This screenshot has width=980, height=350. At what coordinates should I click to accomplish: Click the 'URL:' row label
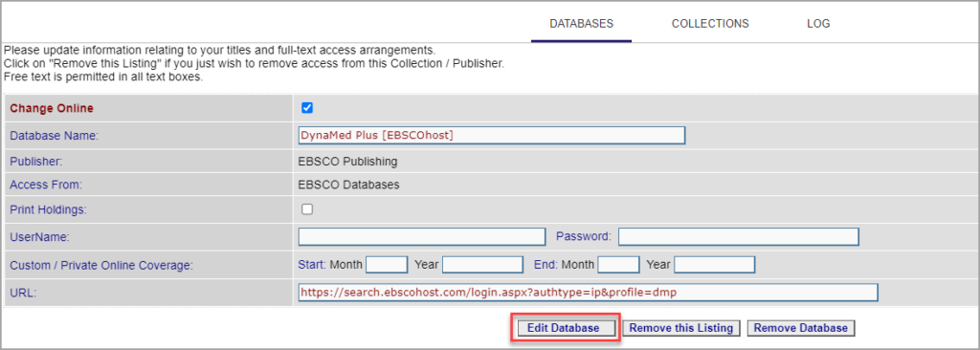(23, 293)
